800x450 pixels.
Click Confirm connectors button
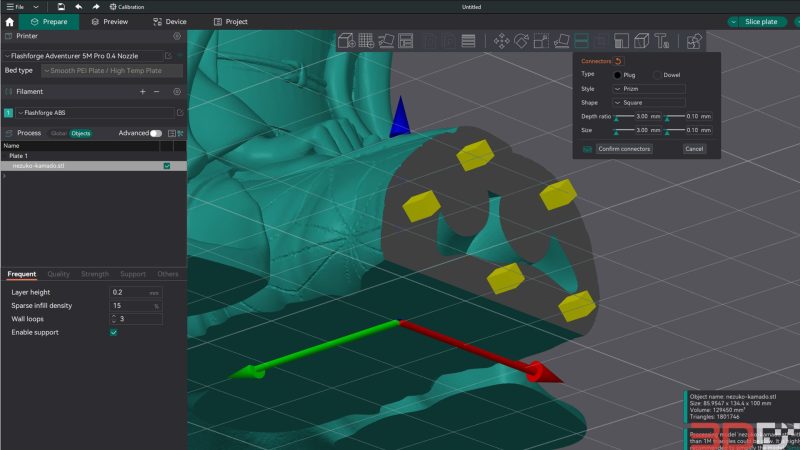(624, 149)
